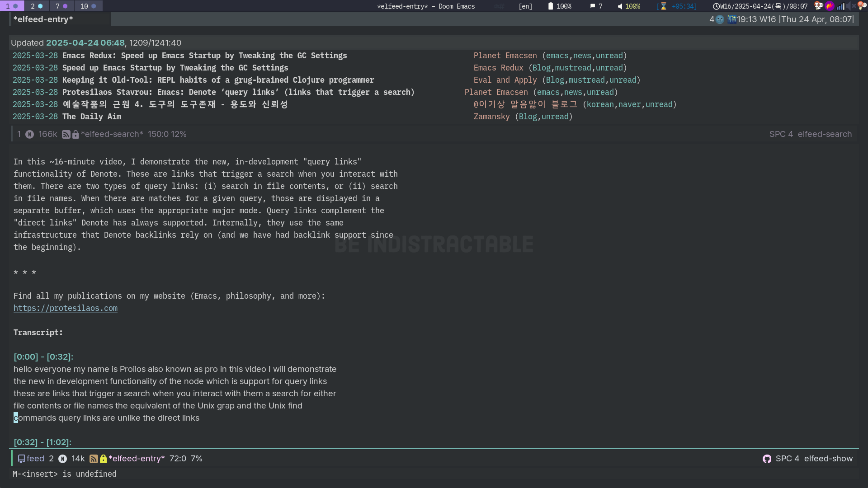Click the yellow lock icon in the elfeed-entry modeline
This screenshot has height=488, width=868.
point(104,459)
